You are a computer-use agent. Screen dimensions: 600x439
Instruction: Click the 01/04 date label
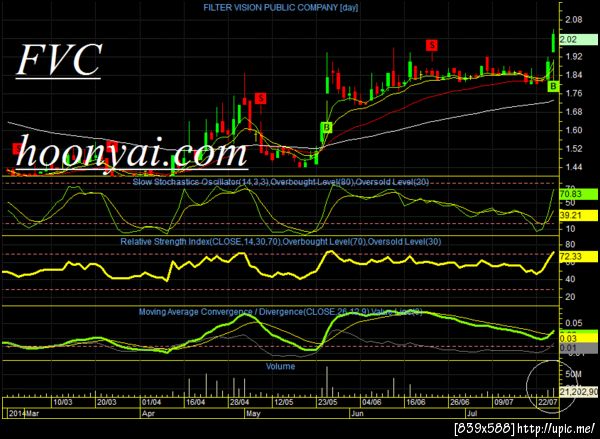click(x=151, y=402)
